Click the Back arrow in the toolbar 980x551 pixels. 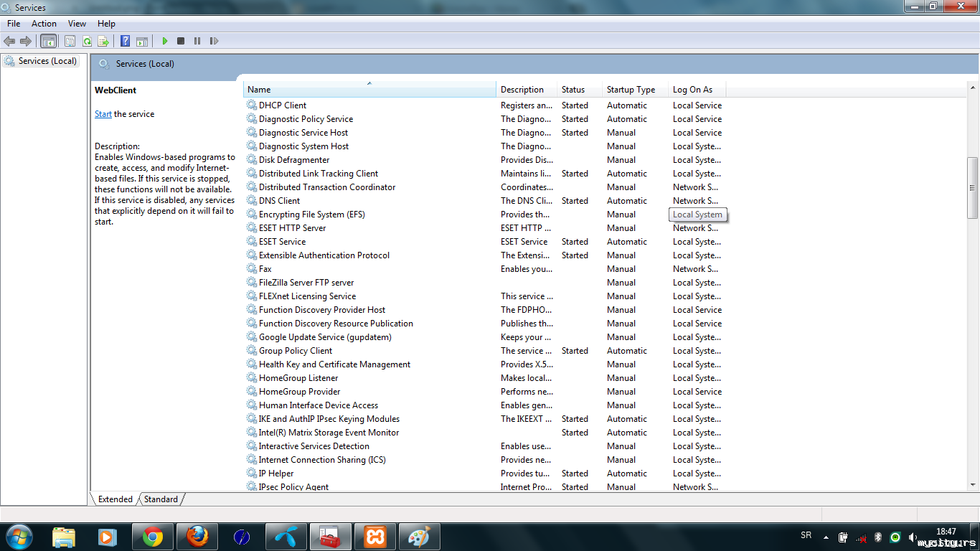(x=9, y=41)
